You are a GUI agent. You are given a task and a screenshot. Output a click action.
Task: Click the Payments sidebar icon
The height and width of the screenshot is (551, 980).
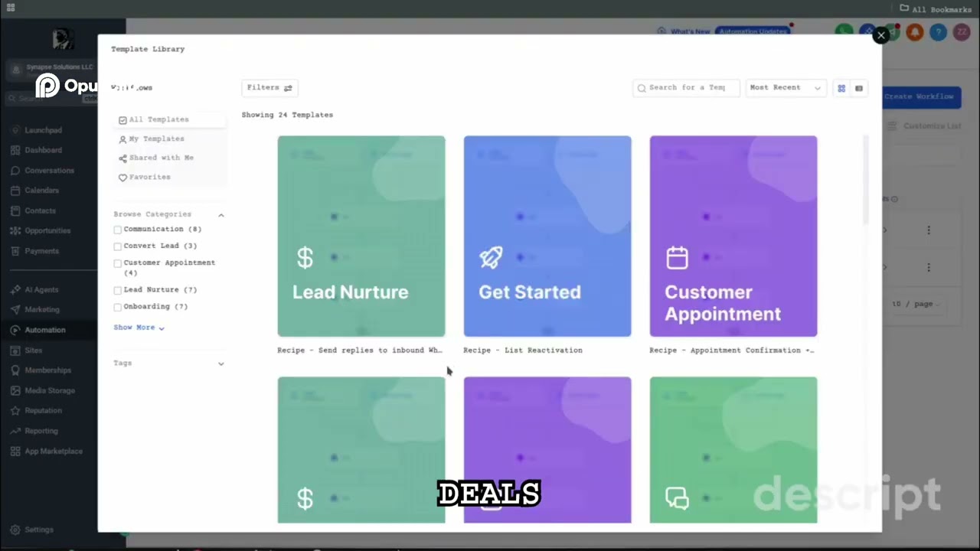pyautogui.click(x=15, y=251)
